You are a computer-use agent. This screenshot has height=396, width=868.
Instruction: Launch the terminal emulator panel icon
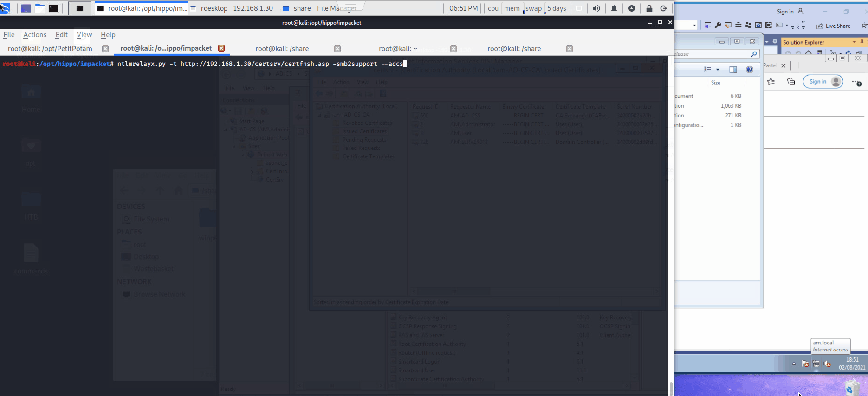(x=54, y=8)
